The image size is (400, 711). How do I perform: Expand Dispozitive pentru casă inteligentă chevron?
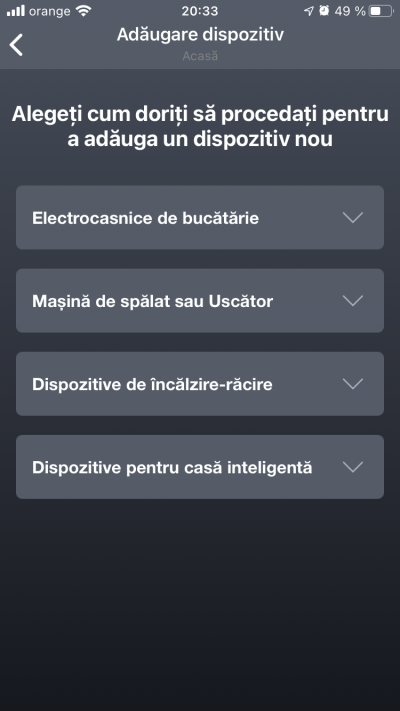353,467
